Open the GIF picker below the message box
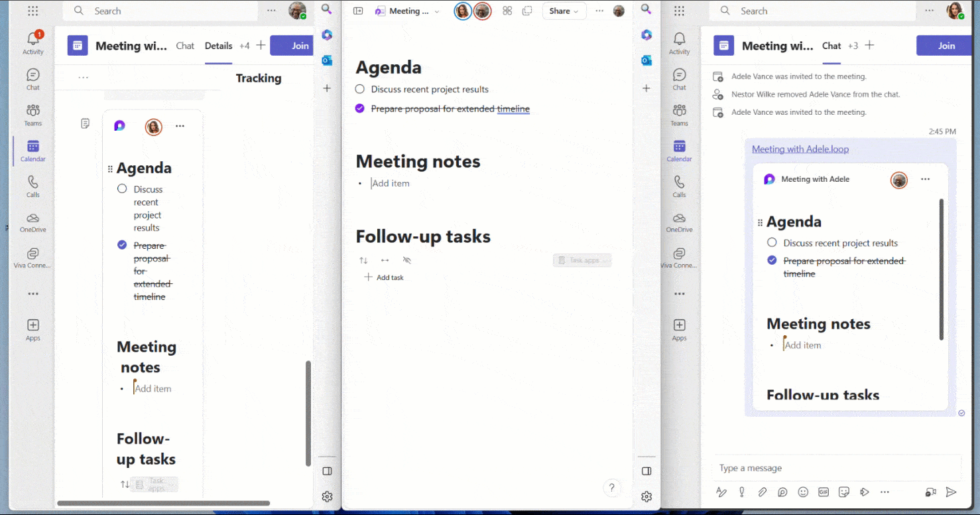 [x=824, y=492]
